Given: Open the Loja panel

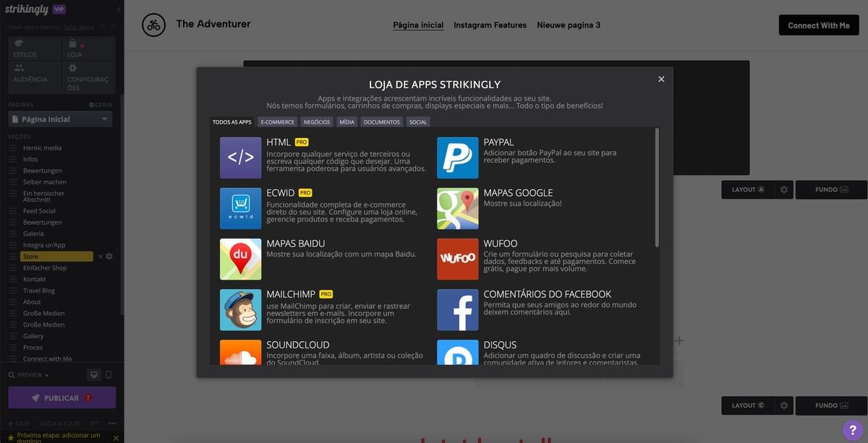Looking at the screenshot, I should [x=88, y=48].
